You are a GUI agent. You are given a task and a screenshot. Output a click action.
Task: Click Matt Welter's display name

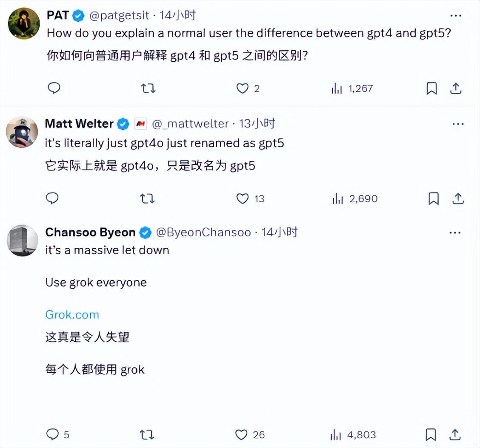[x=79, y=123]
